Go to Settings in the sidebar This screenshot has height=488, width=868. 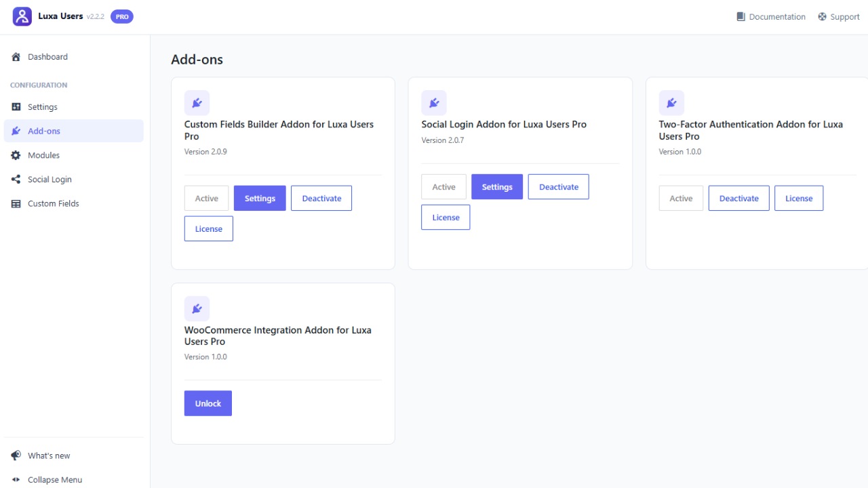pyautogui.click(x=74, y=107)
